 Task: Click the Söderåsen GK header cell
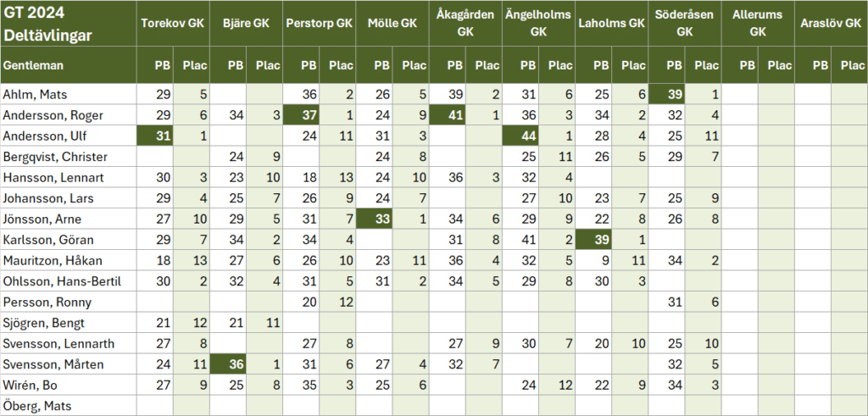684,24
